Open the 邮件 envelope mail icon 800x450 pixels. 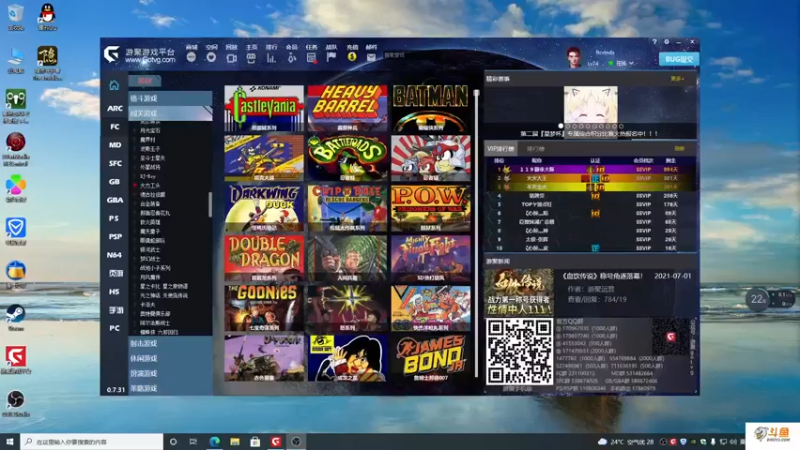coord(371,58)
